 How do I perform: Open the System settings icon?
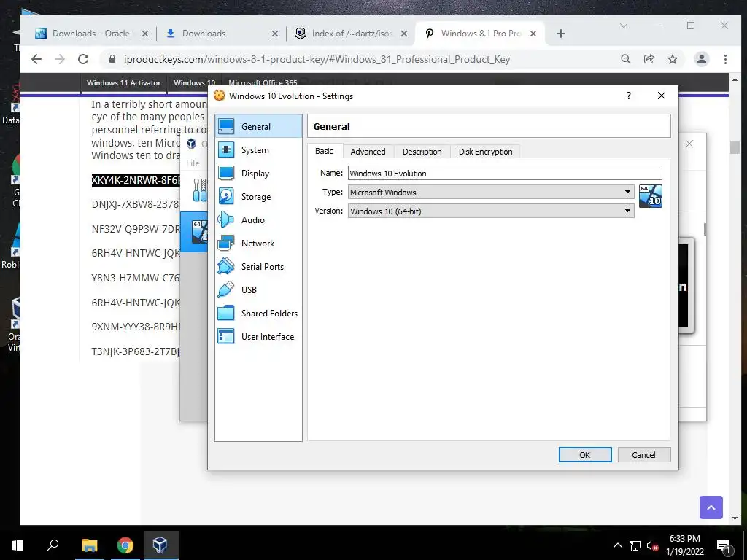coord(226,149)
